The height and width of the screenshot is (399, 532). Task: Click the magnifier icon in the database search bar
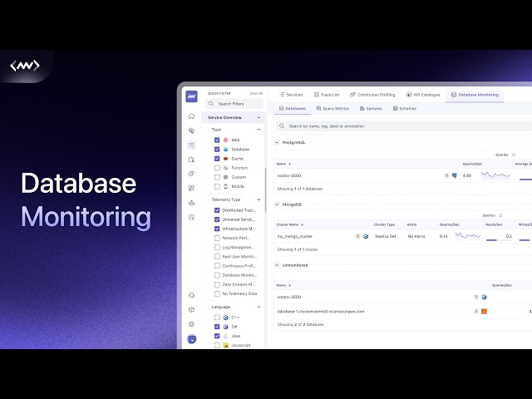[x=282, y=126]
